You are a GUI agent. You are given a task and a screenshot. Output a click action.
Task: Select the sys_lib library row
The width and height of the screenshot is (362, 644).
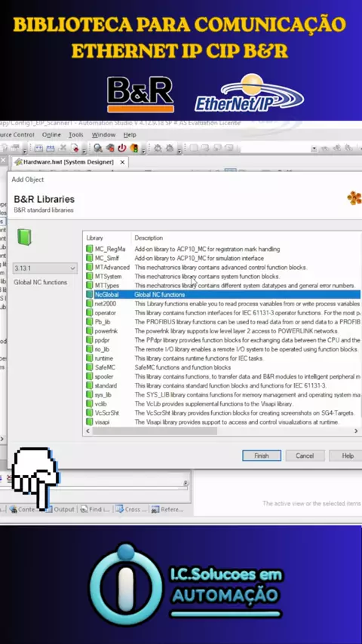(x=223, y=394)
